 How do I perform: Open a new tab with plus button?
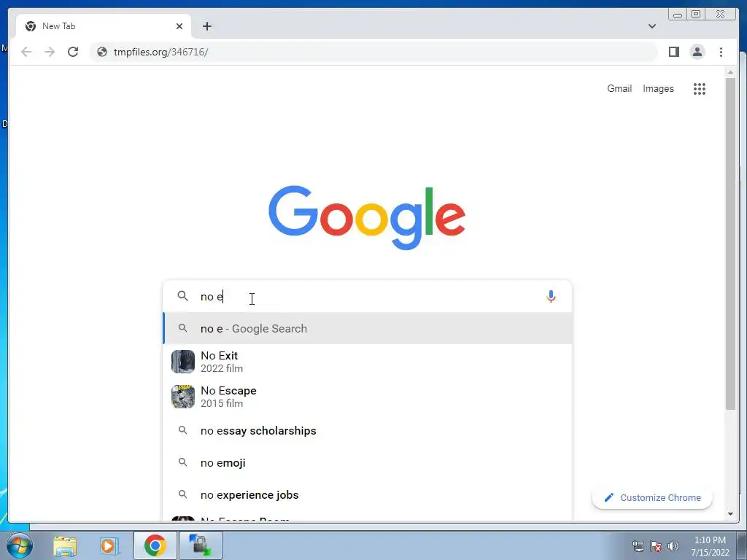(206, 26)
